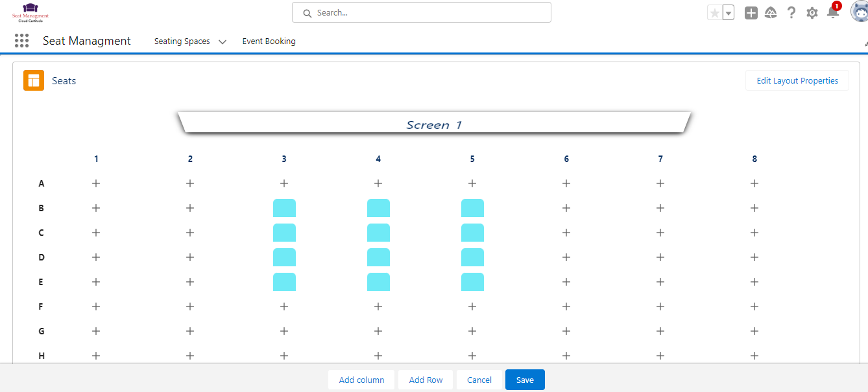Screen dimensions: 868x392
Task: Click the Save button
Action: point(525,380)
